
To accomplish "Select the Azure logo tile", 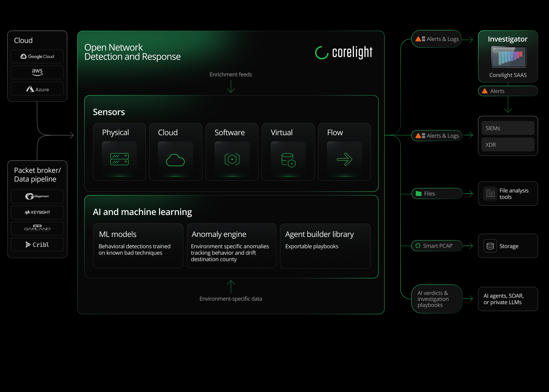I will point(37,89).
